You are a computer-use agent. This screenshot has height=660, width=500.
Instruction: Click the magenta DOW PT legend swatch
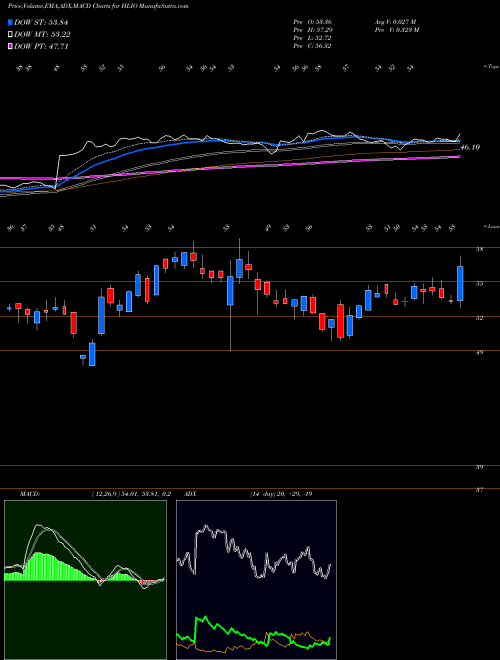pos(10,46)
